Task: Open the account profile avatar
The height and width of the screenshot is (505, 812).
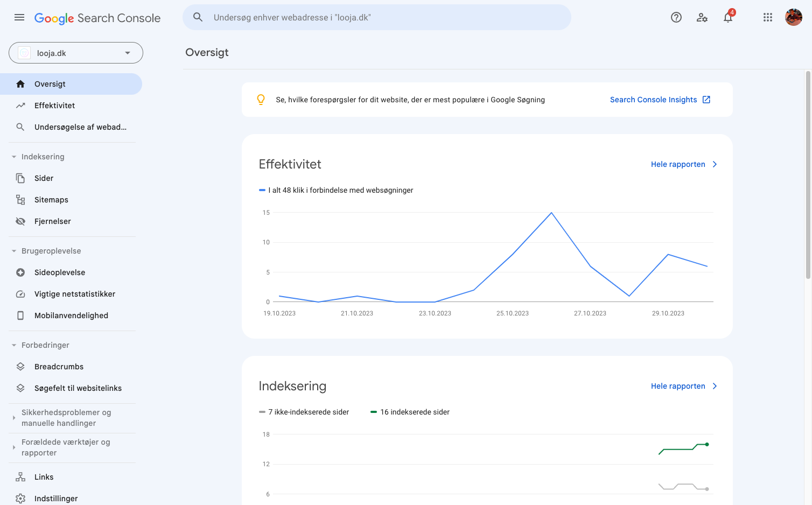Action: [x=794, y=17]
